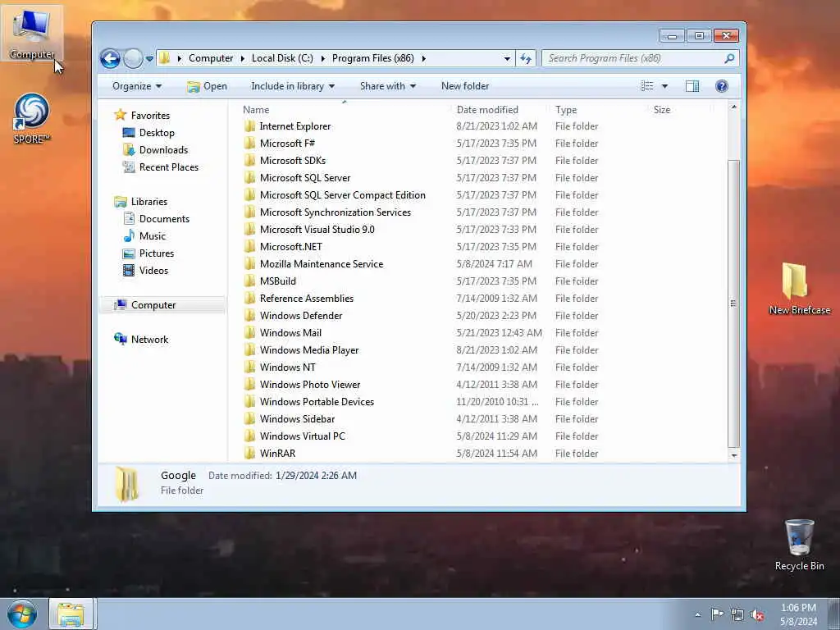
Task: Click the Forward navigation arrow button
Action: coord(133,58)
